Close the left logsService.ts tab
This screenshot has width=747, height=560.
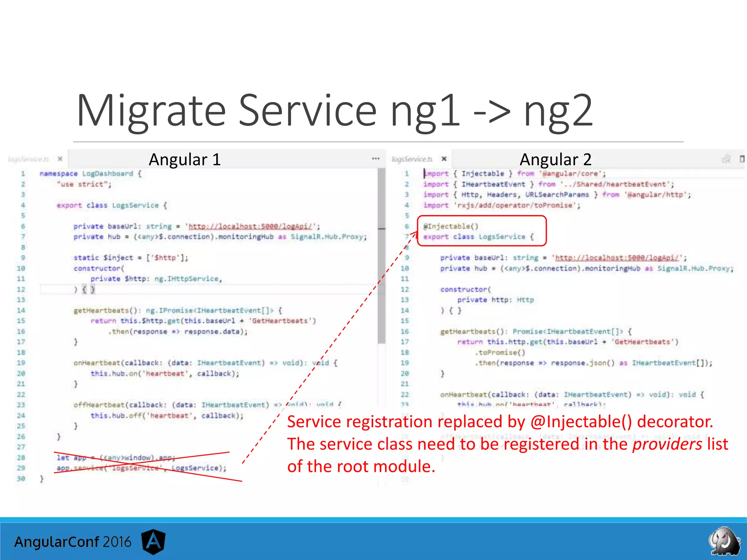(60, 159)
